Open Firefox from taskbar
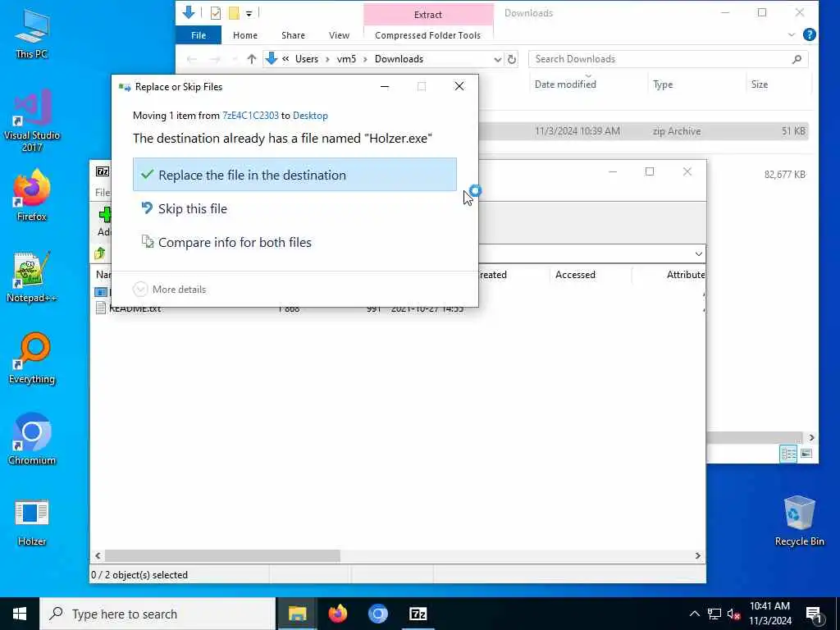 click(x=337, y=614)
